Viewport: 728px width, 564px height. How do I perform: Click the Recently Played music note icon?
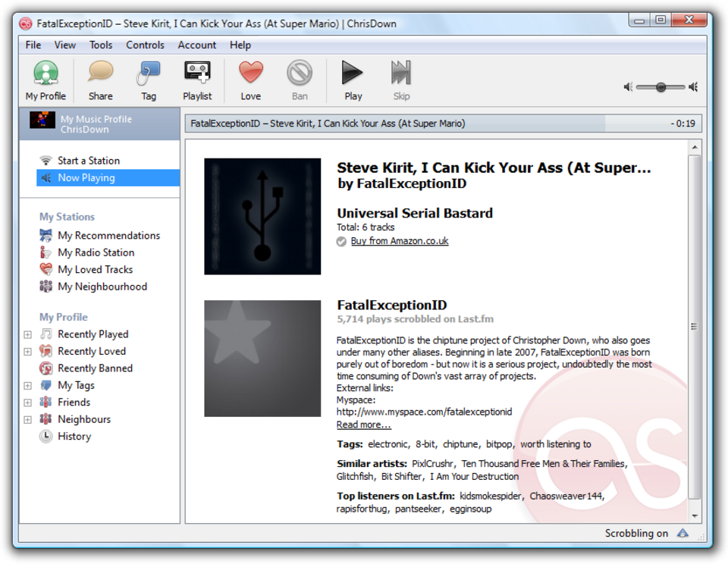(x=45, y=334)
